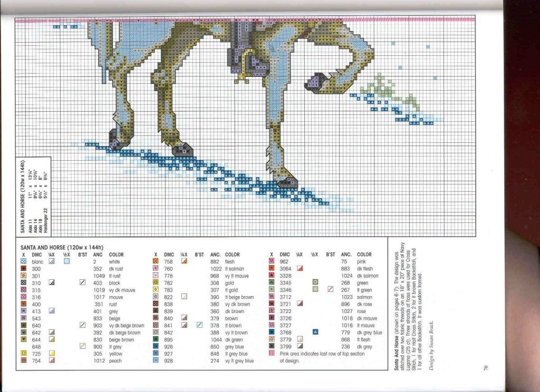Image resolution: width=540 pixels, height=392 pixels.
Task: Click the B'ST symbol beside DMC 841
Action: (x=199, y=325)
